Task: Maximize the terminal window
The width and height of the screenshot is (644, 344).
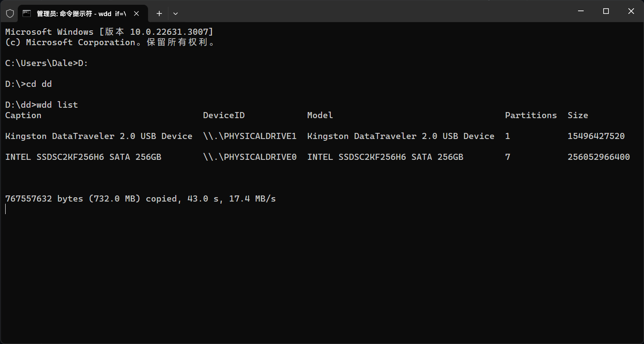Action: 606,11
